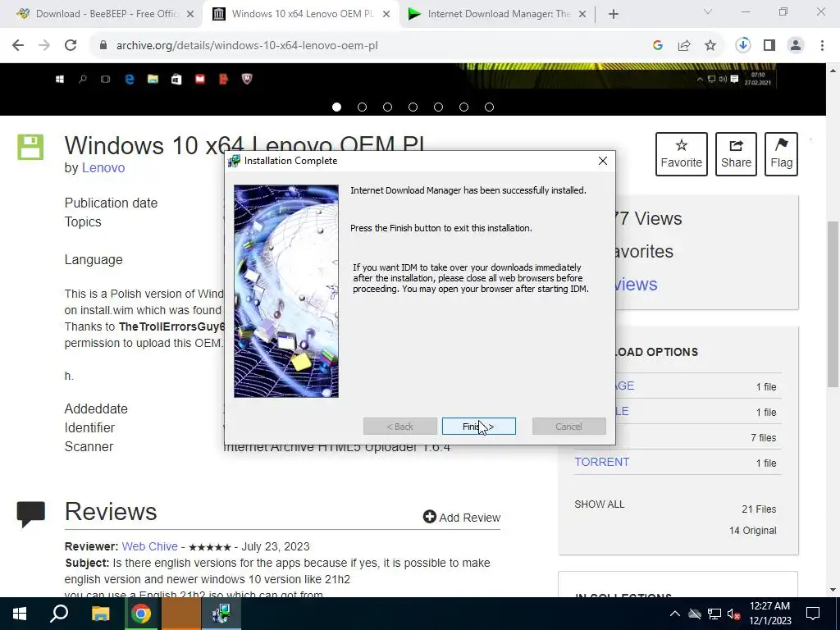Click the muted volume tray icon
840x630 pixels.
pos(734,614)
